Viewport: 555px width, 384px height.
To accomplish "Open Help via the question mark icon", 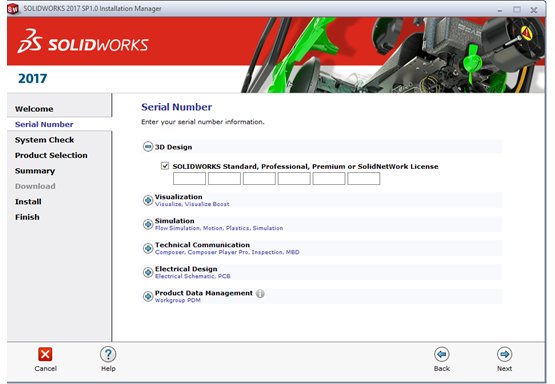I will coord(108,354).
